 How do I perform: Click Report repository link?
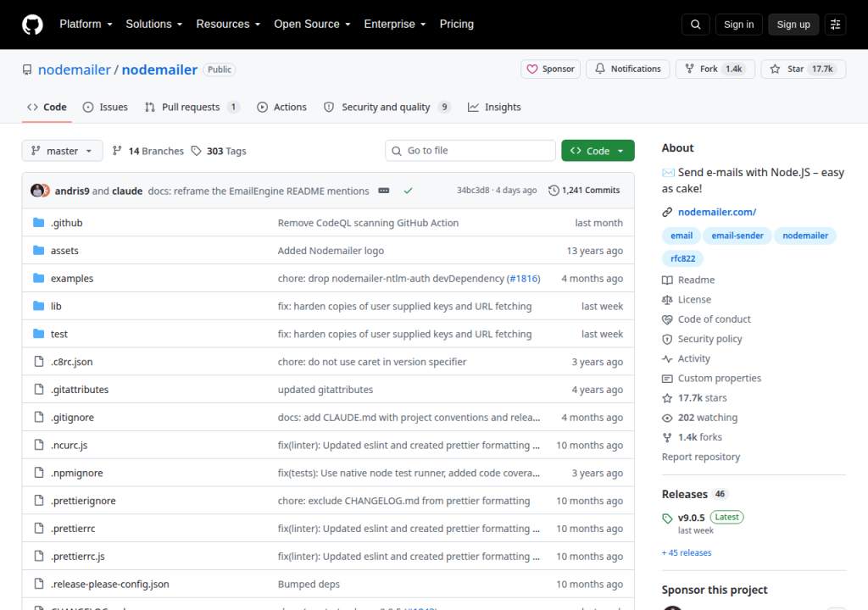tap(701, 457)
